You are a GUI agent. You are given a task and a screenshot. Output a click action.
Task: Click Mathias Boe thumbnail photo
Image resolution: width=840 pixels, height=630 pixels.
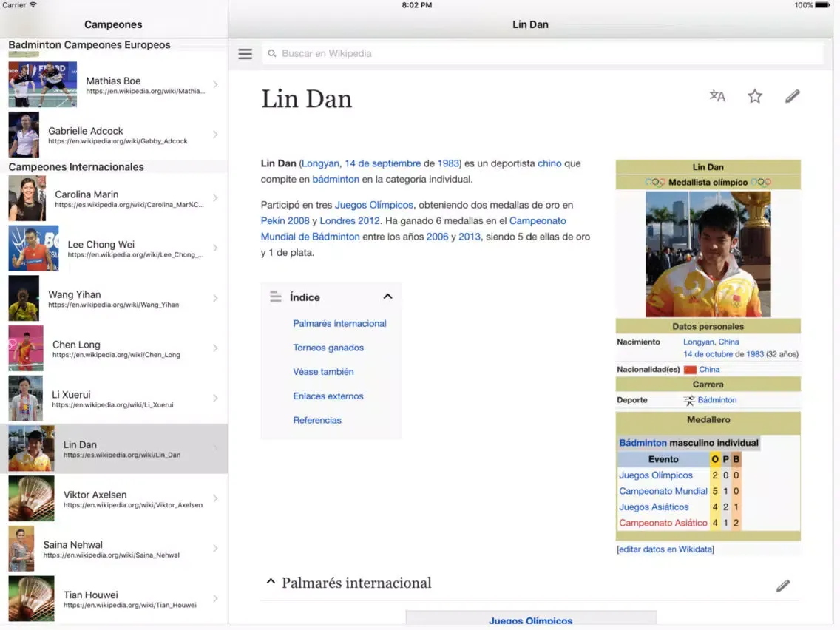(42, 84)
